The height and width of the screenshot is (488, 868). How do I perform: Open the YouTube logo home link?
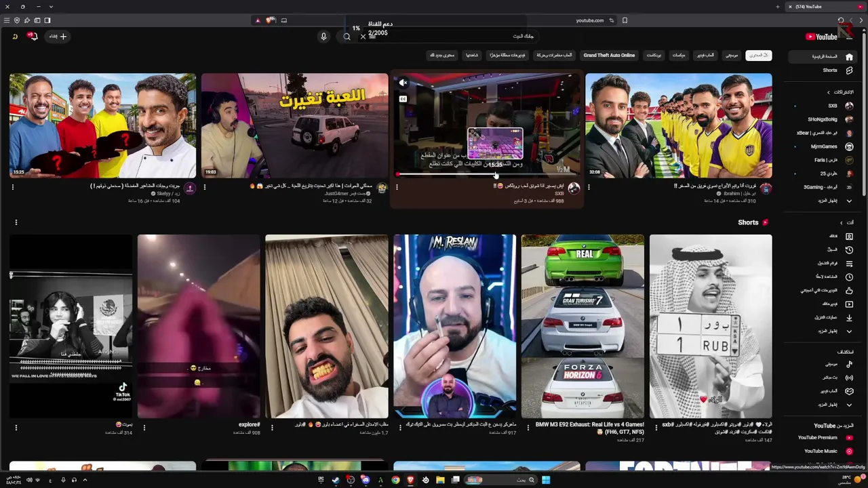pyautogui.click(x=821, y=37)
